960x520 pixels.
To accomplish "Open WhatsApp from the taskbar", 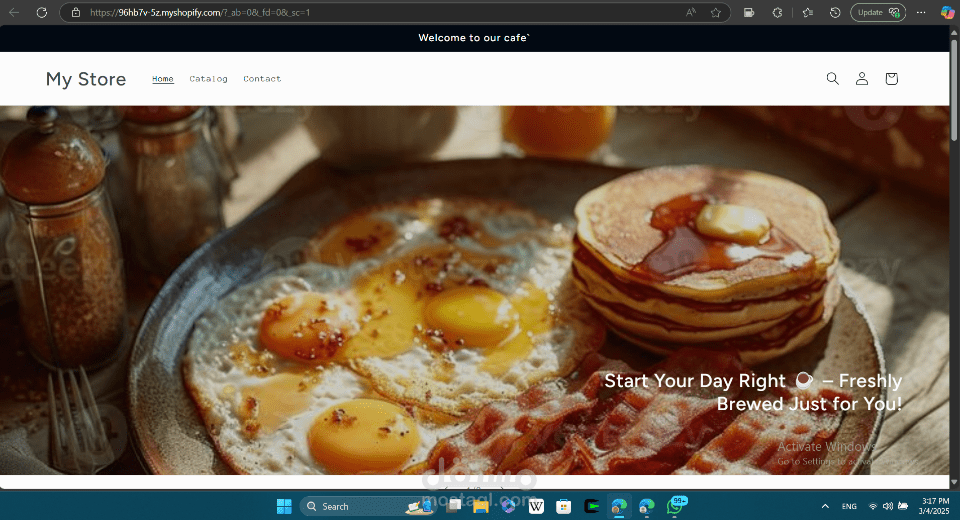I will [x=675, y=506].
